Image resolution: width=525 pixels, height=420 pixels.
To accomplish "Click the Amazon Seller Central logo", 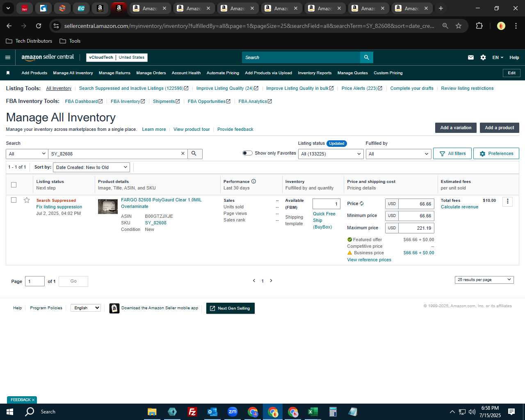I will point(48,57).
